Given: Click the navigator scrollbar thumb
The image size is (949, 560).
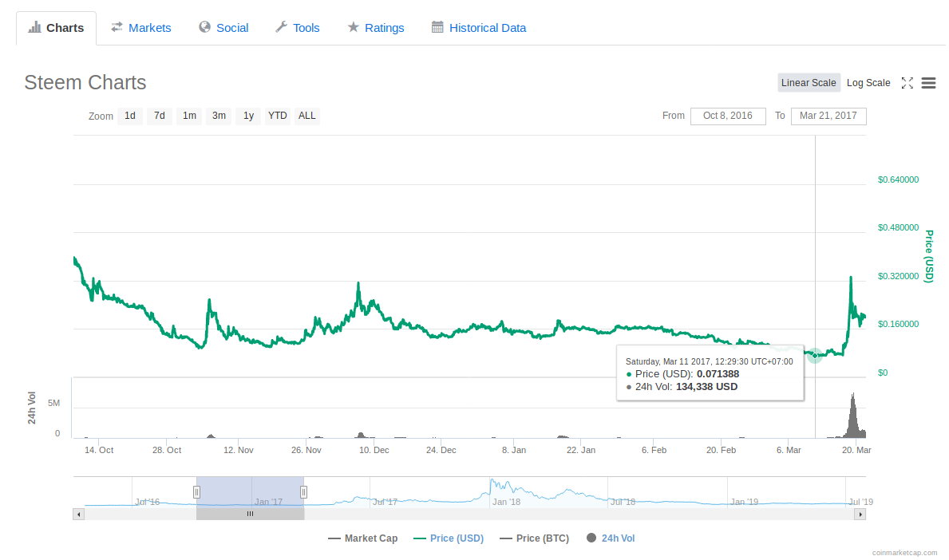Looking at the screenshot, I should click(250, 514).
